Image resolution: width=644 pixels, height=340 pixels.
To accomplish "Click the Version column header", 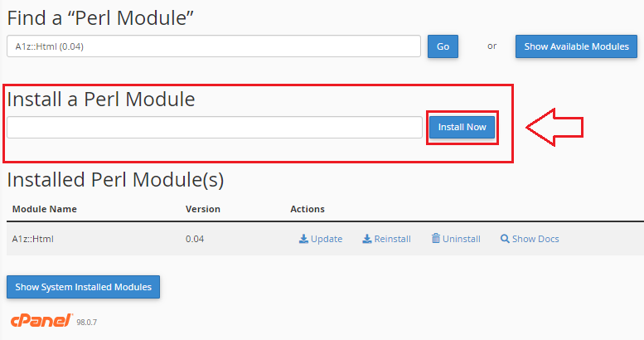I will tap(203, 209).
